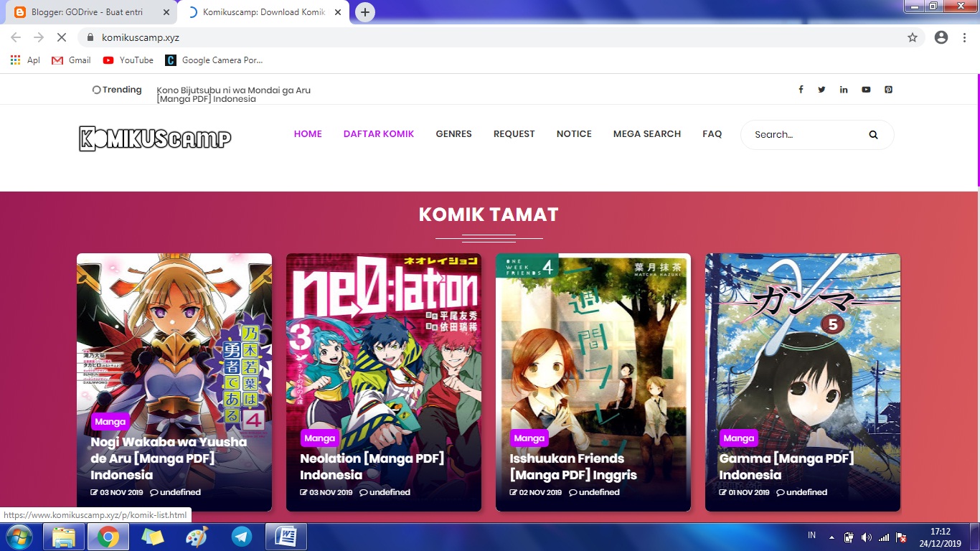Open FAQ menu item
The width and height of the screenshot is (980, 551).
tap(712, 134)
